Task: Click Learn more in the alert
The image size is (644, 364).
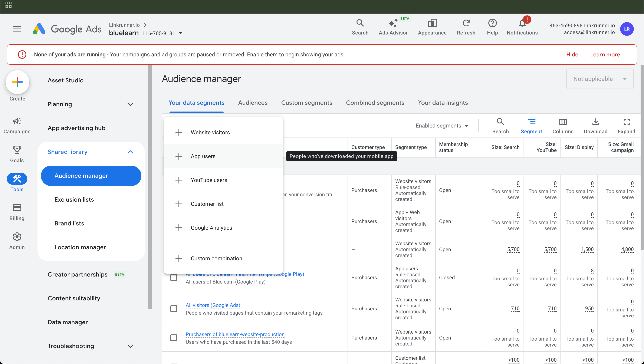Action: pos(605,54)
